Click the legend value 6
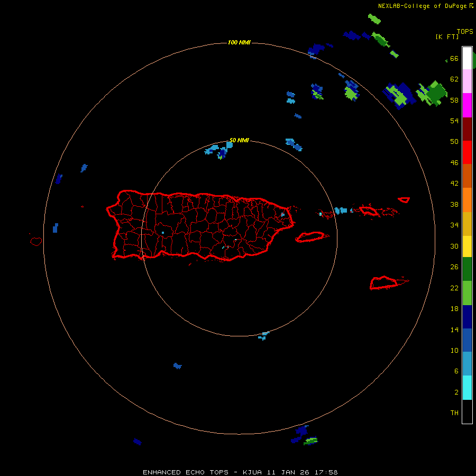The width and height of the screenshot is (476, 476). pyautogui.click(x=456, y=371)
